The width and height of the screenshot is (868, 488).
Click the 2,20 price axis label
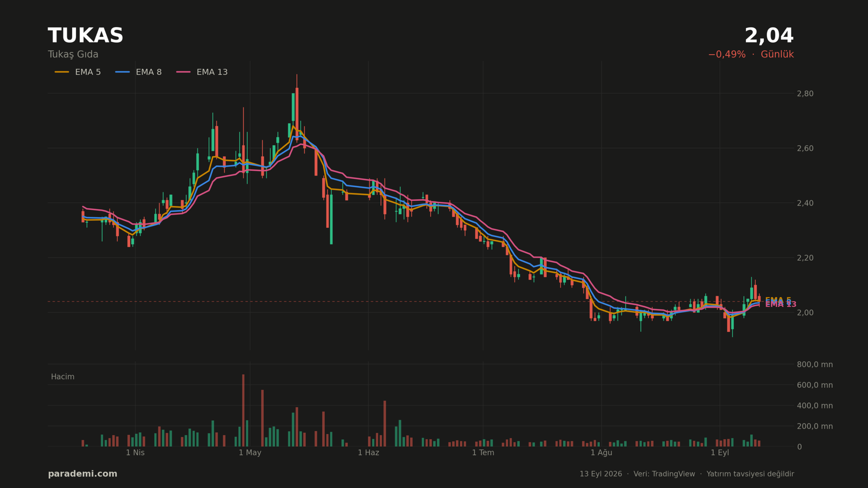(805, 258)
